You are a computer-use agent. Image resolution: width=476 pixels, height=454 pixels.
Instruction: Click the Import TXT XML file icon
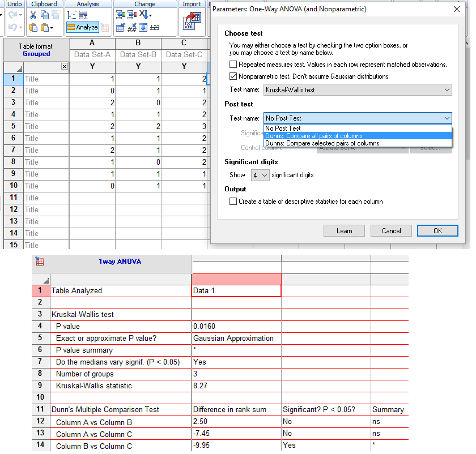(192, 21)
